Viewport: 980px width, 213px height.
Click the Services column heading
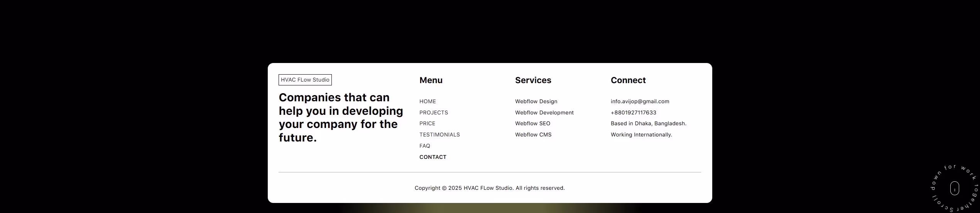(533, 80)
